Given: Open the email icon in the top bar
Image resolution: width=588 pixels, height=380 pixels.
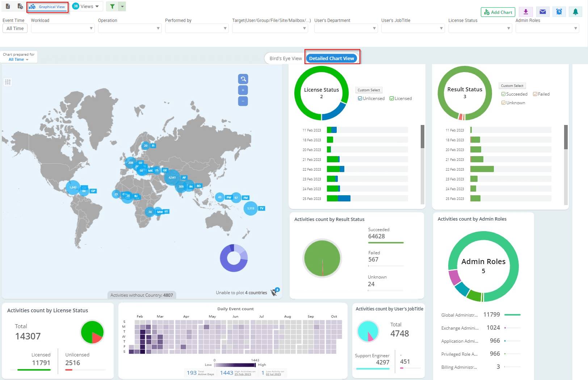Looking at the screenshot, I should pos(542,12).
